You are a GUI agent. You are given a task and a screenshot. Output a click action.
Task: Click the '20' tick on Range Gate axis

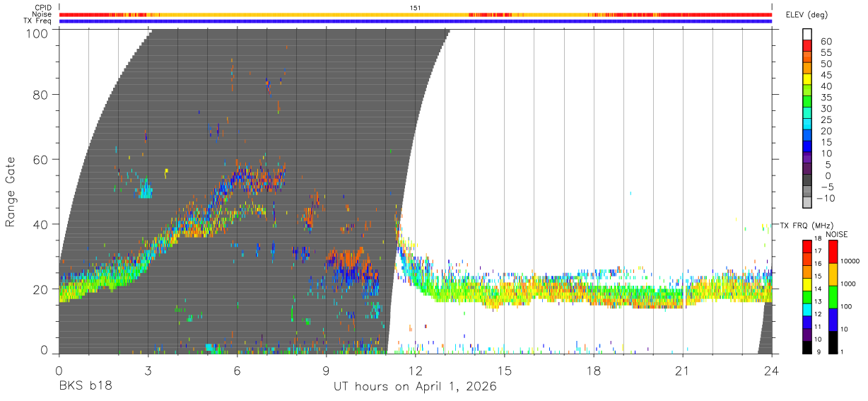tap(41, 289)
